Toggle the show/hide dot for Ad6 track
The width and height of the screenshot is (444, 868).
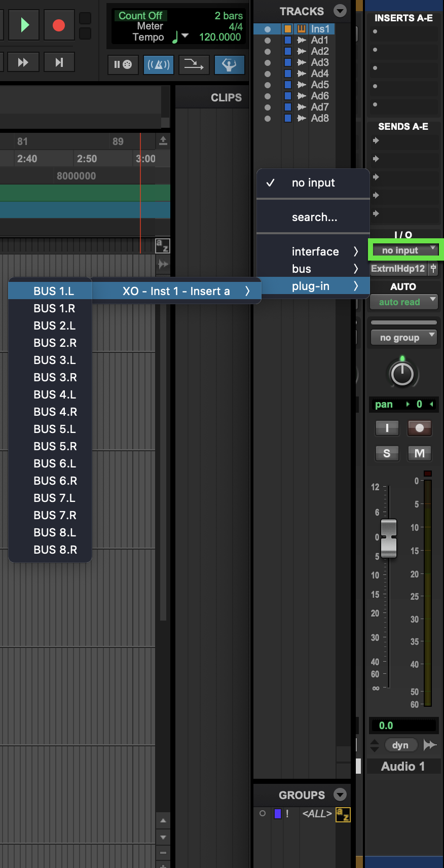click(268, 96)
